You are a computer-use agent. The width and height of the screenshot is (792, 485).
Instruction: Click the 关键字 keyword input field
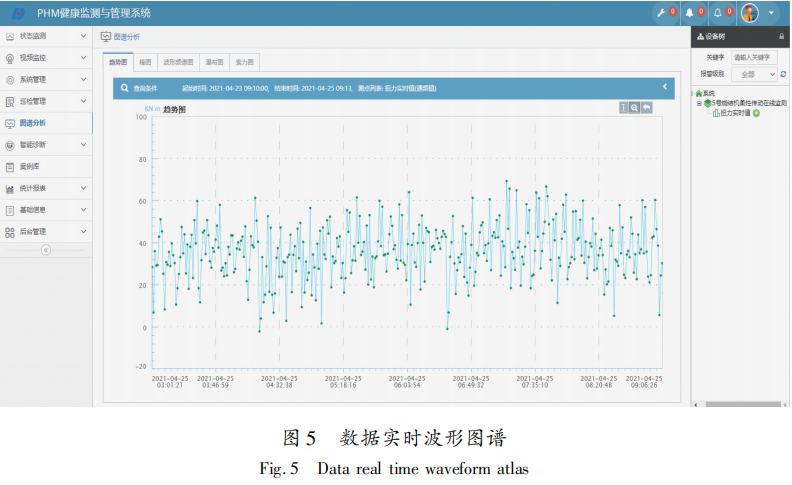[x=754, y=58]
